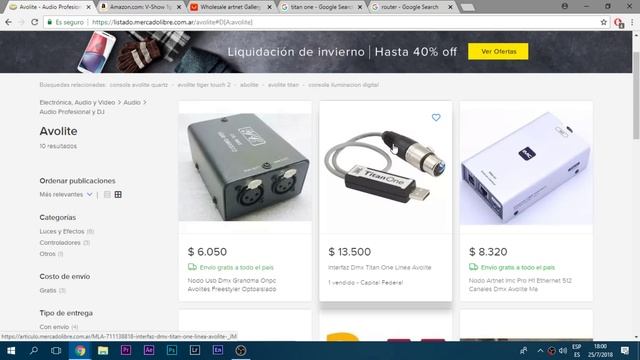
Task: View secure site info lock icon
Action: 50,22
